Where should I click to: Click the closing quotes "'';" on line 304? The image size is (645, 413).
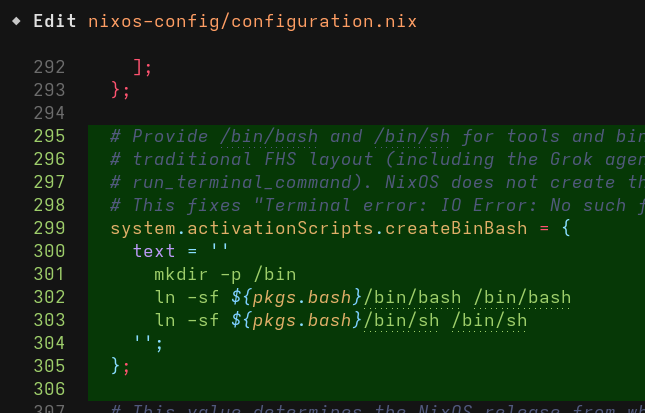[148, 343]
